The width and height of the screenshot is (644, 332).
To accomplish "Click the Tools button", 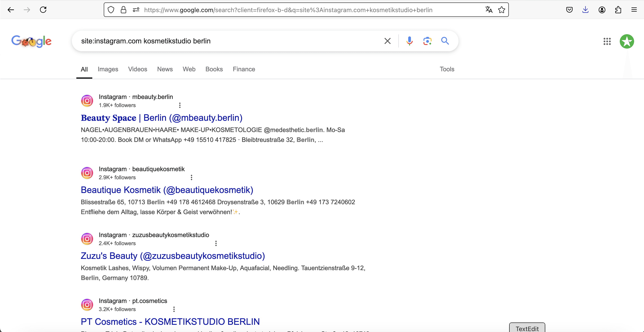I will click(447, 69).
